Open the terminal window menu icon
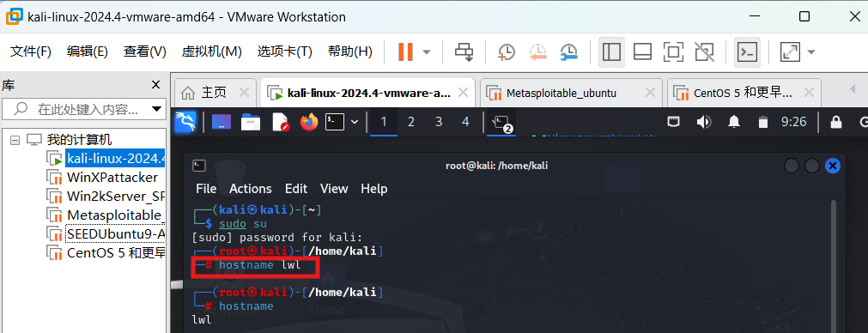This screenshot has height=333, width=868. coord(199,166)
